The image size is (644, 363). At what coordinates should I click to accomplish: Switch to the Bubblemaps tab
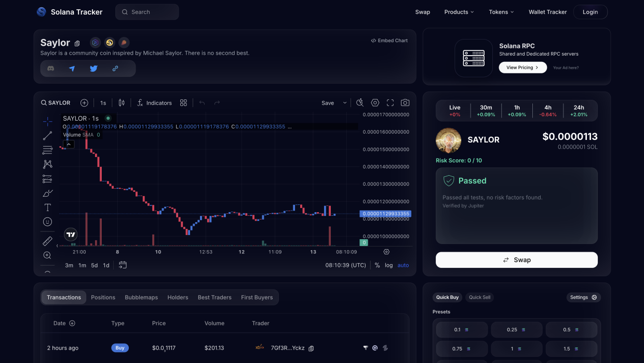pyautogui.click(x=141, y=297)
